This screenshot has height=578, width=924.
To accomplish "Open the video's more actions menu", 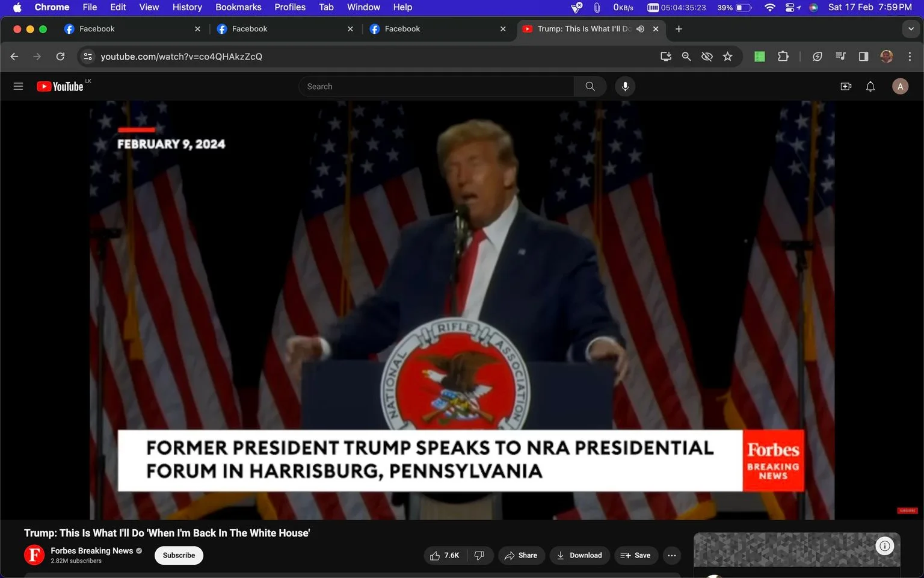I will click(672, 555).
